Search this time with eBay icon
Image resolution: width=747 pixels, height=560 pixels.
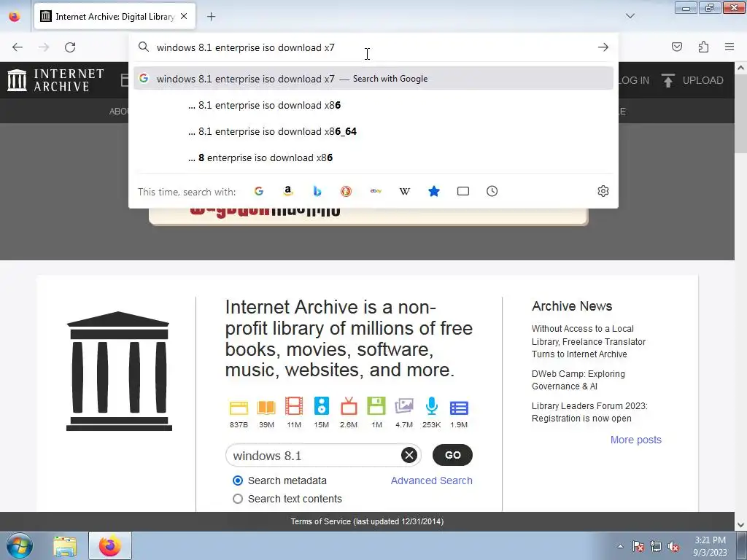[x=376, y=191]
